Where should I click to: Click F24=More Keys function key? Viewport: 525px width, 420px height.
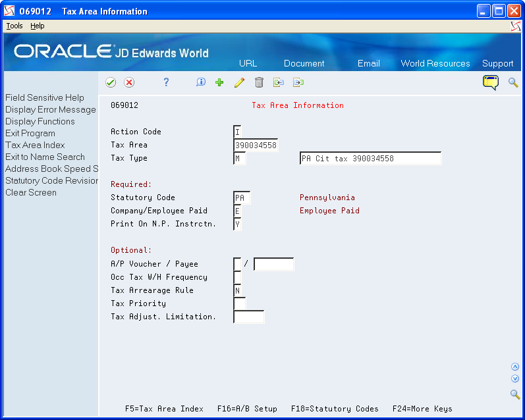tap(422, 409)
